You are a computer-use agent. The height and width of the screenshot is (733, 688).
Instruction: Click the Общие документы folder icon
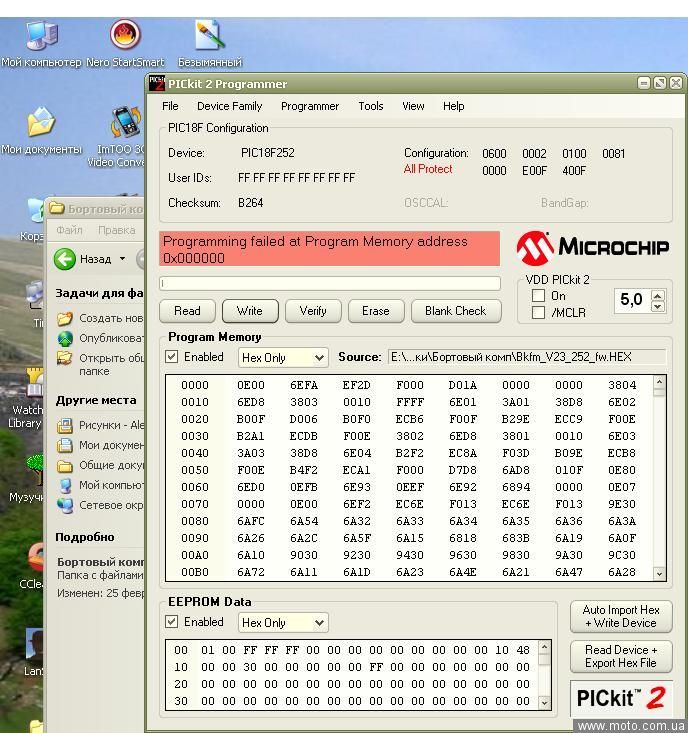(65, 466)
